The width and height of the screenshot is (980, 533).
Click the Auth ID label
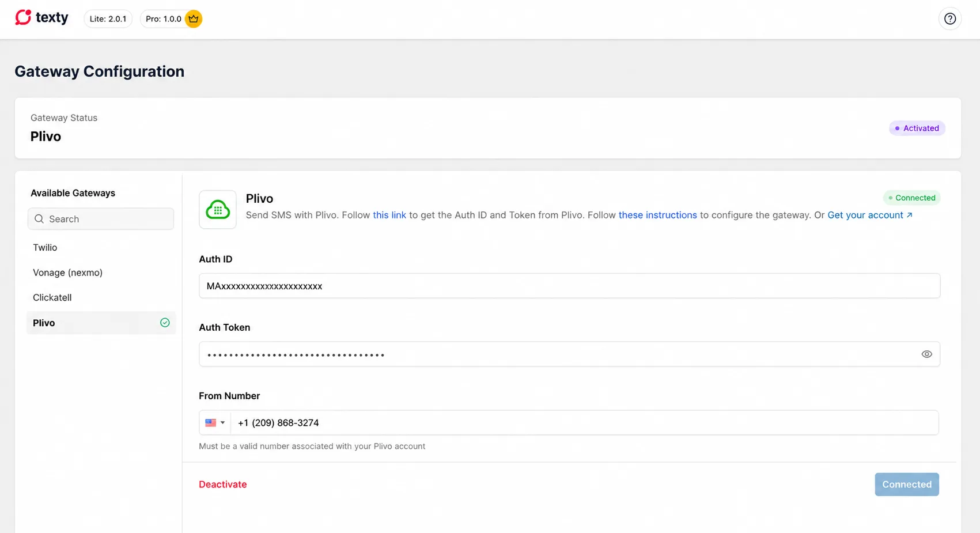tap(215, 259)
